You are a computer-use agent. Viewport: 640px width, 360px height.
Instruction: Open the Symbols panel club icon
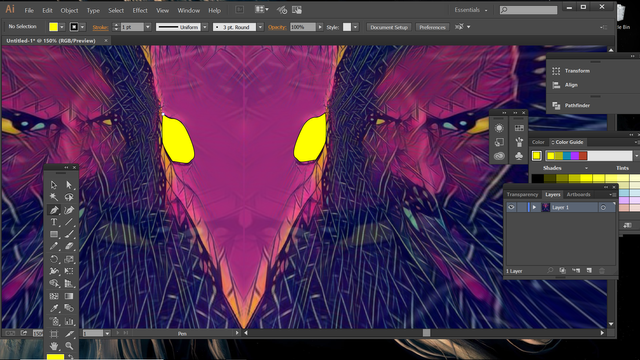click(519, 156)
